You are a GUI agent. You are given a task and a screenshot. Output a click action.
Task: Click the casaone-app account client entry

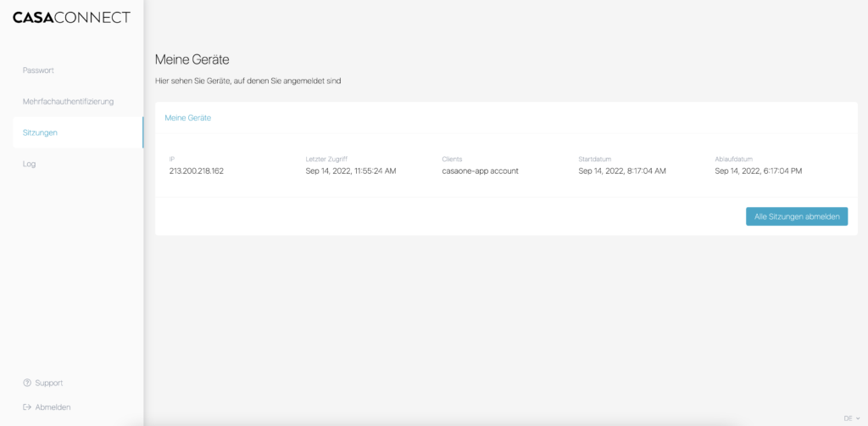[480, 171]
